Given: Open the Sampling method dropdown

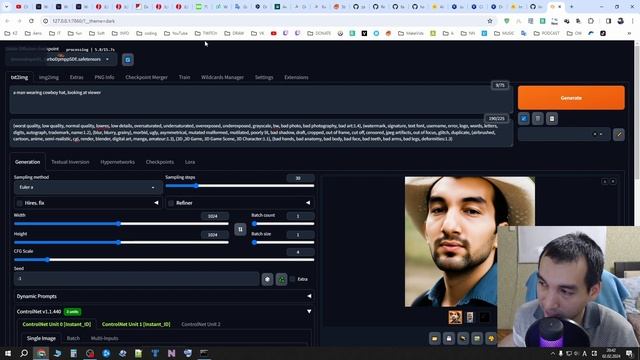Looking at the screenshot, I should 88,187.
